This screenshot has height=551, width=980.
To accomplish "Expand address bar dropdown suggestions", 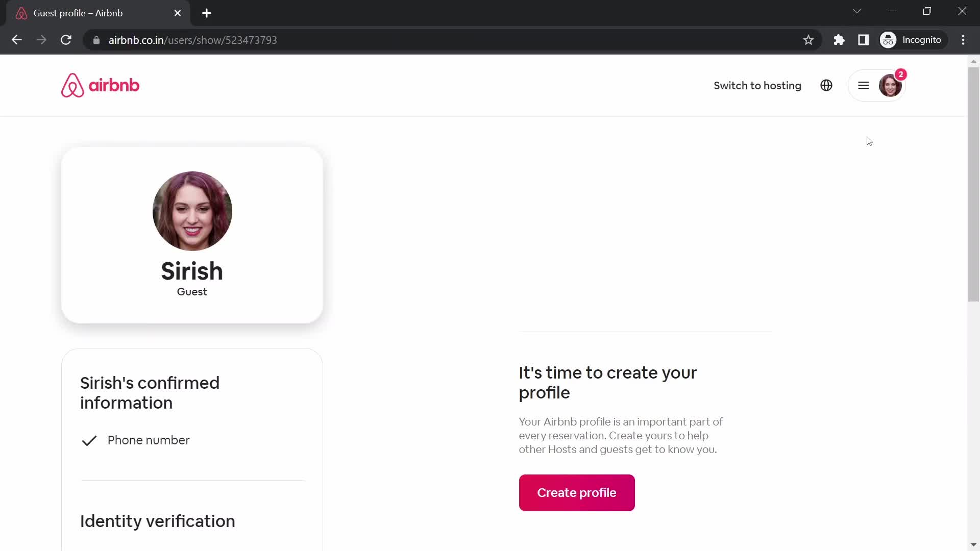I will coord(859,11).
